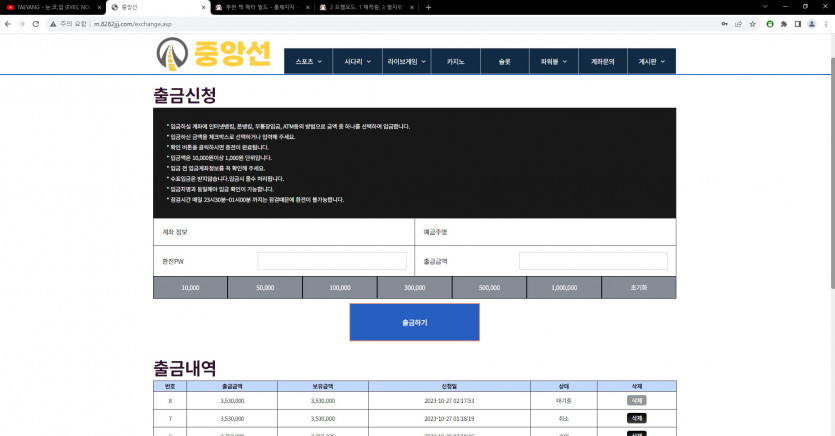This screenshot has width=835, height=436.
Task: Click the address bar URL m.8282jj.com
Action: point(133,24)
